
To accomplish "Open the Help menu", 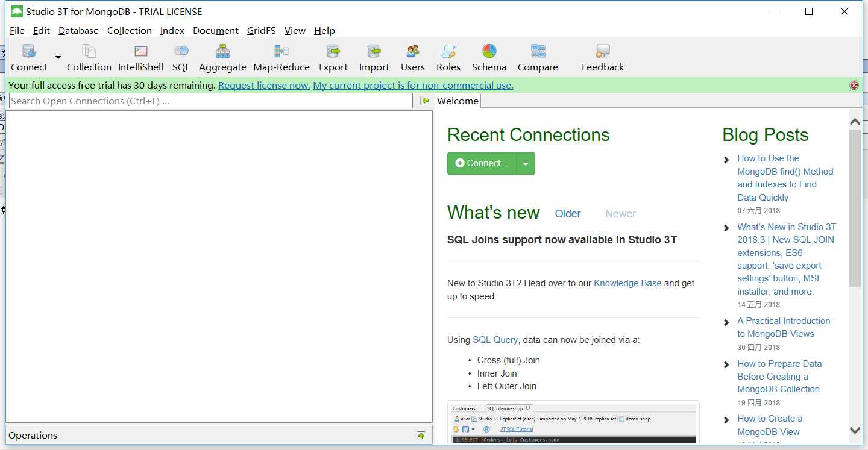I will click(x=324, y=30).
